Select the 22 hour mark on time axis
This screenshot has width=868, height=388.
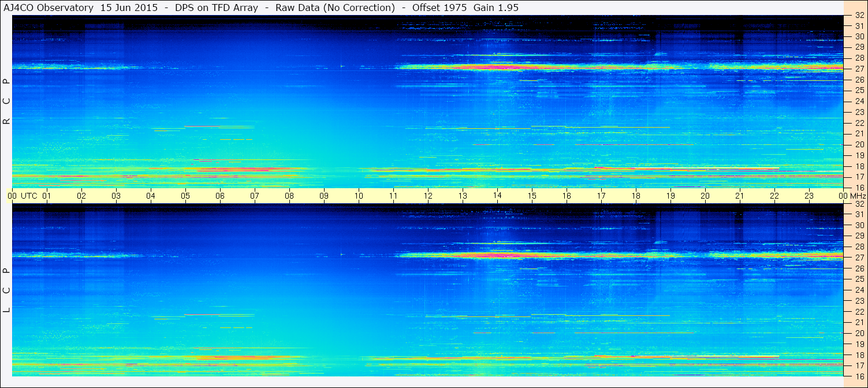[x=774, y=196]
